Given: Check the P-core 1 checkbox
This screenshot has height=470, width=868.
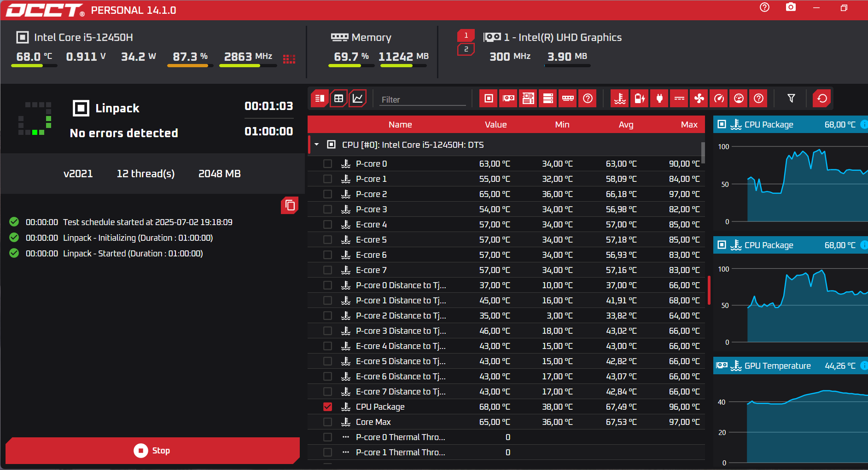Looking at the screenshot, I should click(x=327, y=179).
